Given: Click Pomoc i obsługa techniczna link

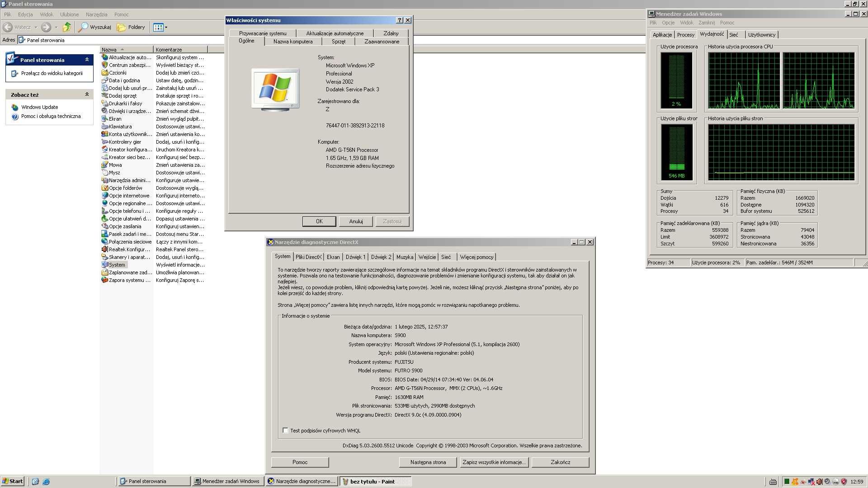Looking at the screenshot, I should 51,116.
